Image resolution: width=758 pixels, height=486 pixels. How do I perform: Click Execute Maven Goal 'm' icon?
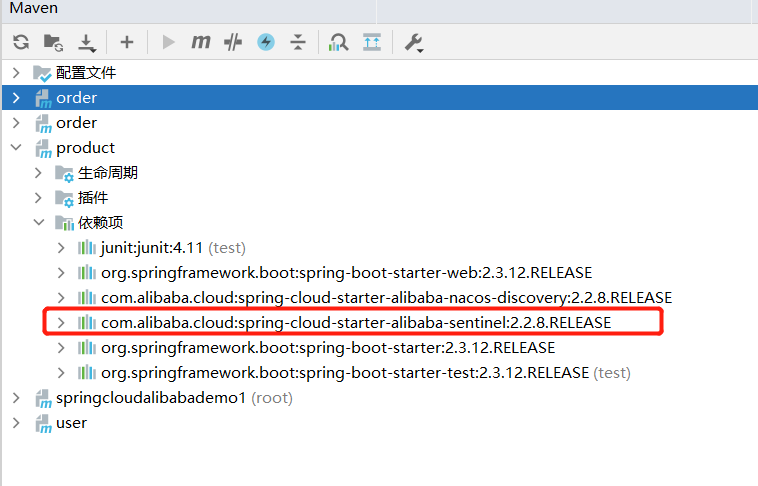(201, 42)
